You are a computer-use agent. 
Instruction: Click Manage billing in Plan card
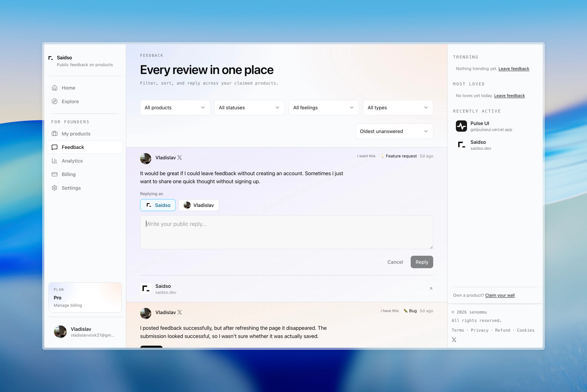68,305
